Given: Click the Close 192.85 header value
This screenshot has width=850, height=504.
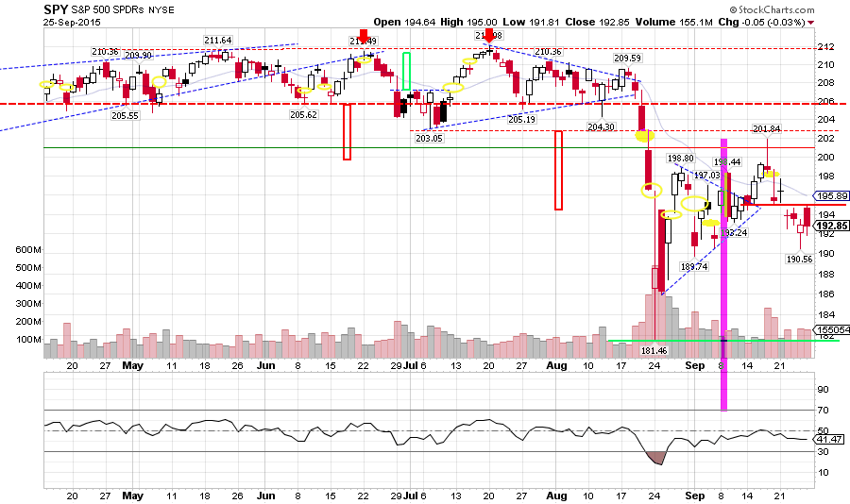Looking at the screenshot, I should (597, 23).
